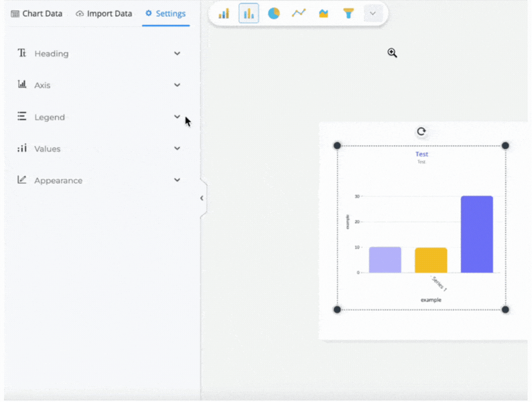Open the Settings tab
The image size is (532, 402).
click(166, 13)
